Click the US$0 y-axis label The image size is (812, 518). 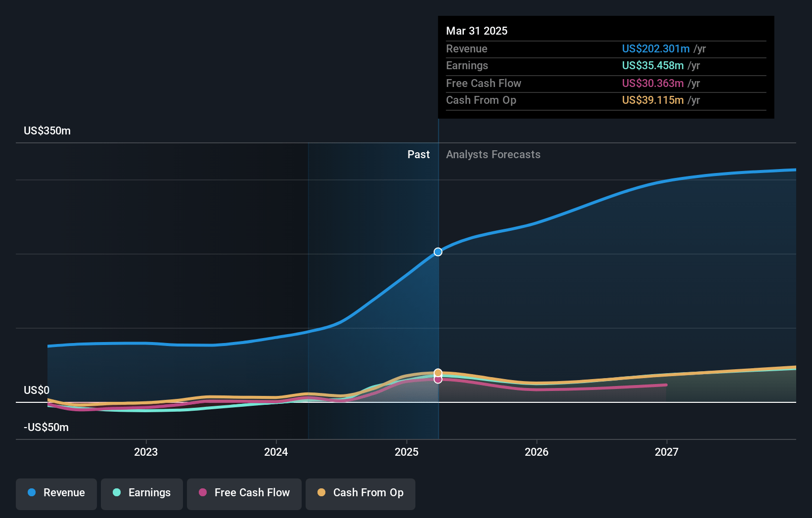click(37, 390)
